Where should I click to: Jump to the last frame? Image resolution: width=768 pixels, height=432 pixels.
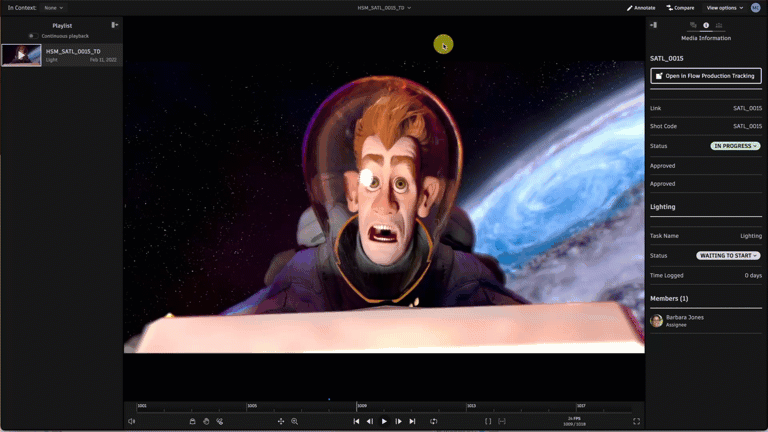click(412, 421)
